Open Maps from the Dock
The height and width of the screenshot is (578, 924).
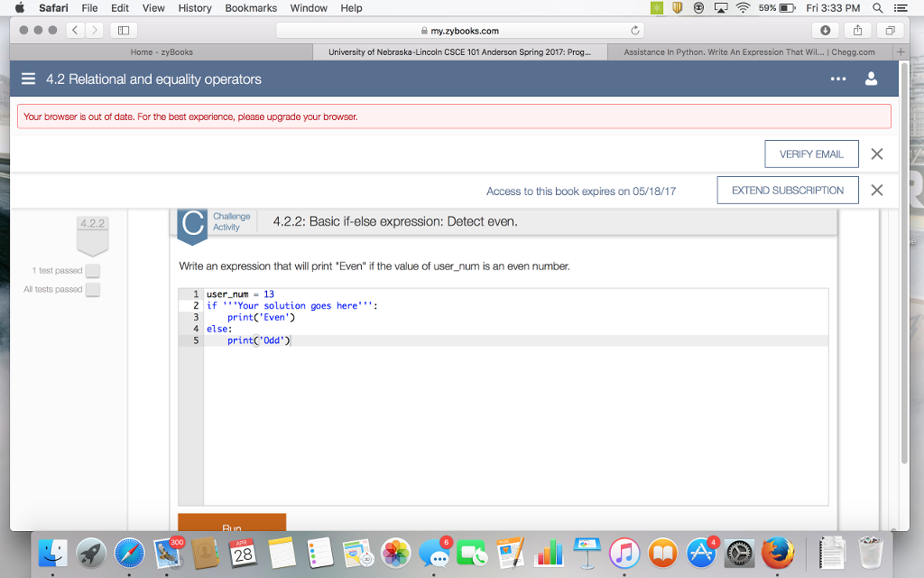click(x=357, y=554)
